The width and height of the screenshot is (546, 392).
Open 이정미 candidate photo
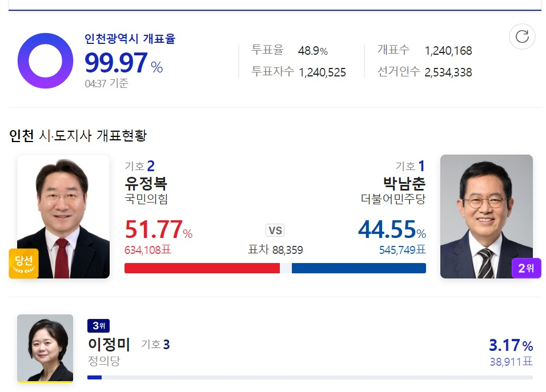(x=45, y=348)
